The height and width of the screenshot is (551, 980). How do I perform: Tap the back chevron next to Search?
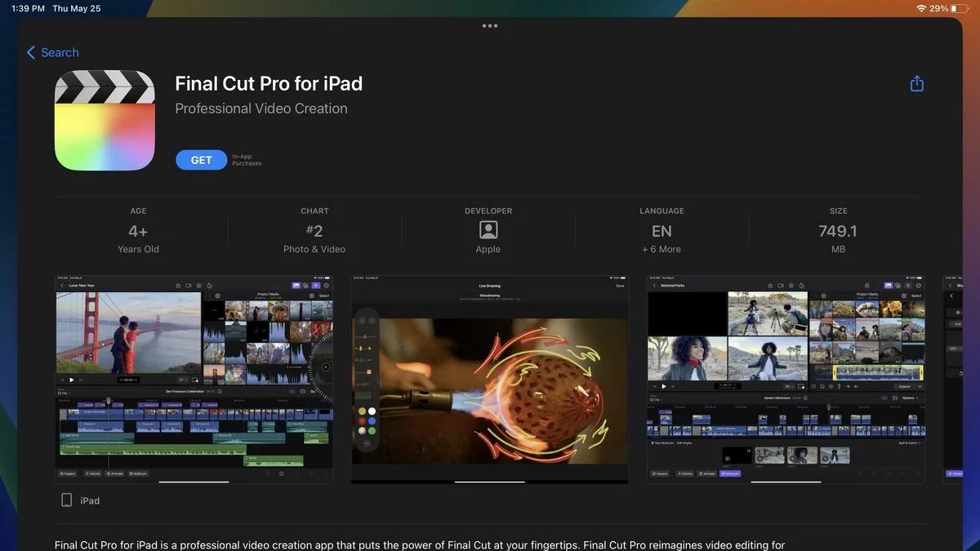coord(31,52)
